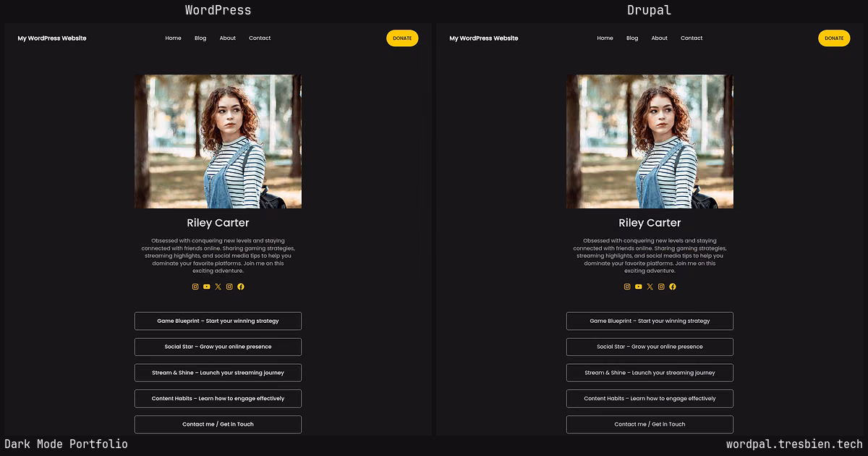Go to Contact in Drupal preview navigation

pos(692,38)
